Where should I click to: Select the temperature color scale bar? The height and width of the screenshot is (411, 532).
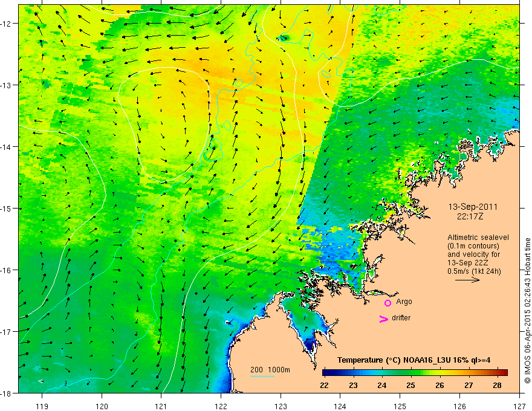click(x=415, y=372)
